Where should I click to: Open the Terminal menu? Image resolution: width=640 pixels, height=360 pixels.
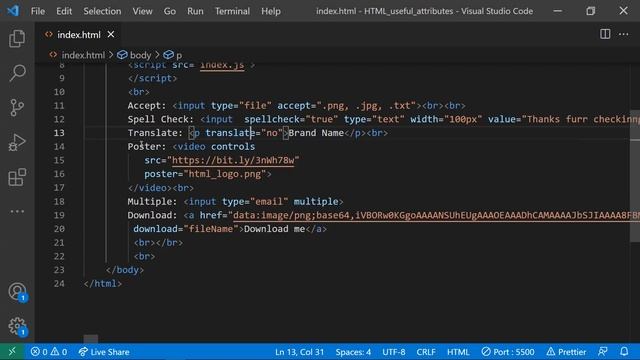(x=232, y=11)
